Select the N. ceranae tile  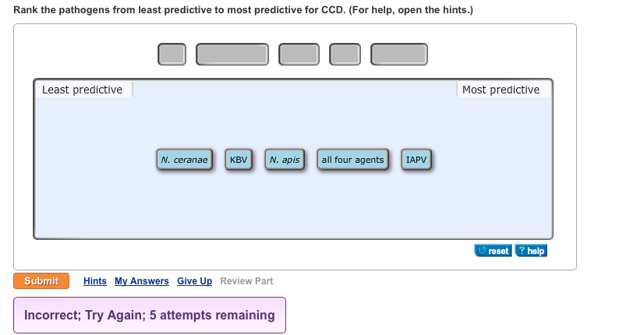185,159
